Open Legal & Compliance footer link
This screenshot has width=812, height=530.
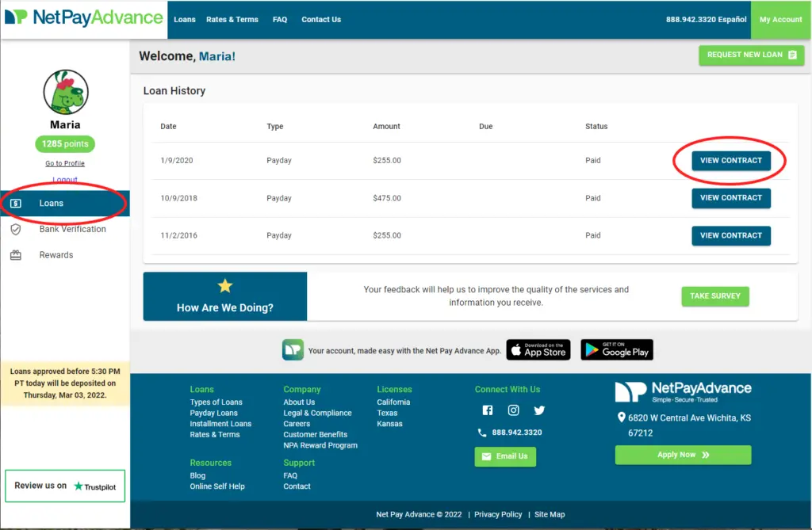coord(317,413)
